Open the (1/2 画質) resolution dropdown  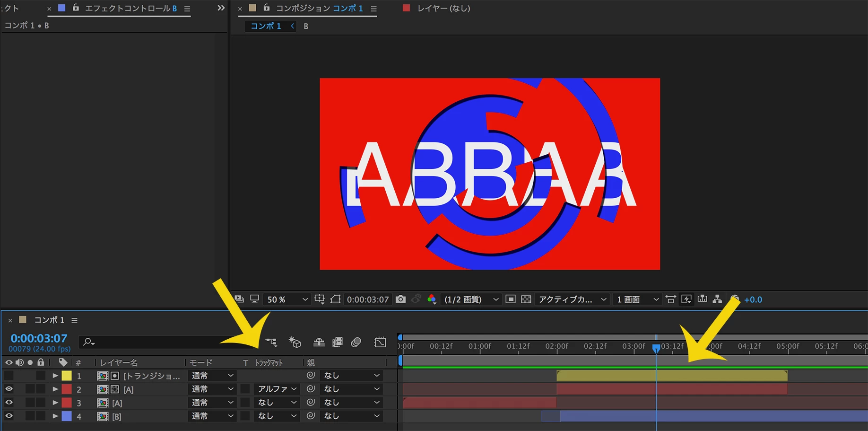tap(471, 299)
